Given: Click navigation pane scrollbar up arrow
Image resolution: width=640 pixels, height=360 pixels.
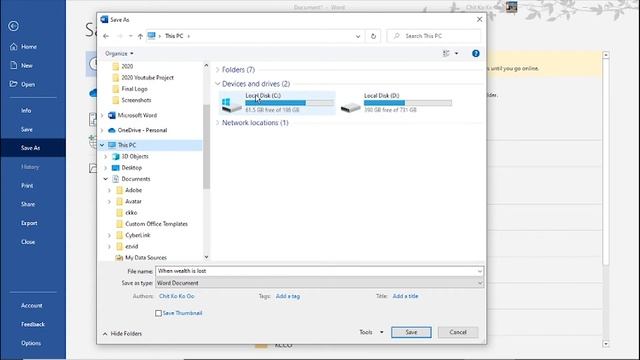Looking at the screenshot, I should pyautogui.click(x=206, y=65).
